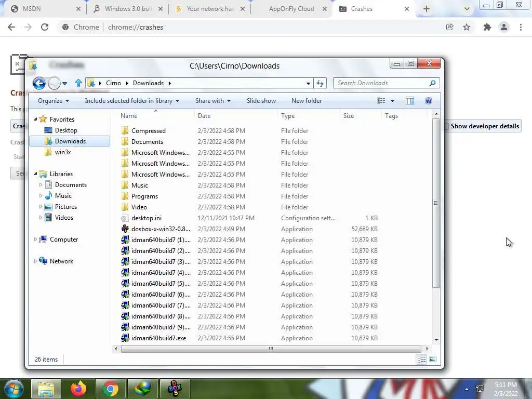The height and width of the screenshot is (399, 532).
Task: Collapse the Favorites tree group
Action: tap(35, 119)
